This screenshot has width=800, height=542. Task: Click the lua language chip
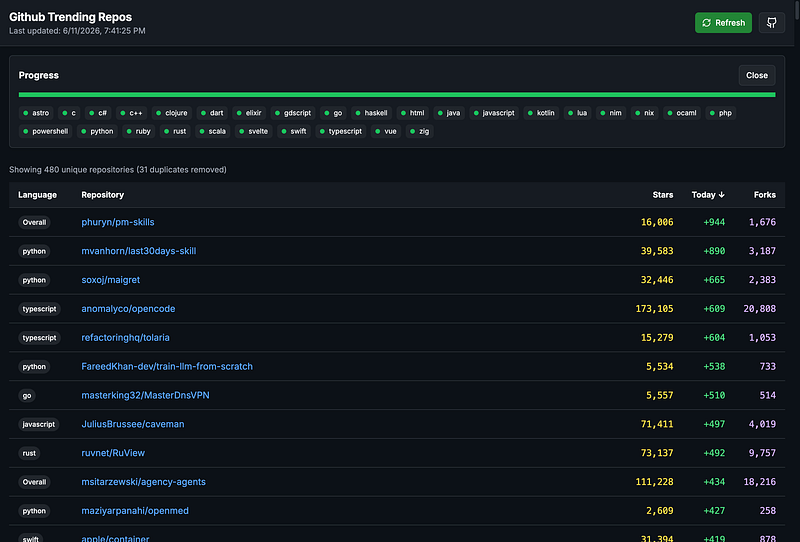(577, 113)
